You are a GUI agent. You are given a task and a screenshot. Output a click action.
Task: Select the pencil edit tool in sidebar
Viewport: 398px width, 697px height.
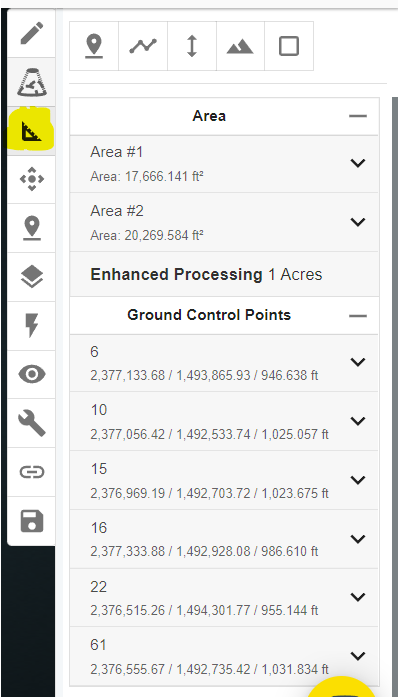[x=32, y=33]
